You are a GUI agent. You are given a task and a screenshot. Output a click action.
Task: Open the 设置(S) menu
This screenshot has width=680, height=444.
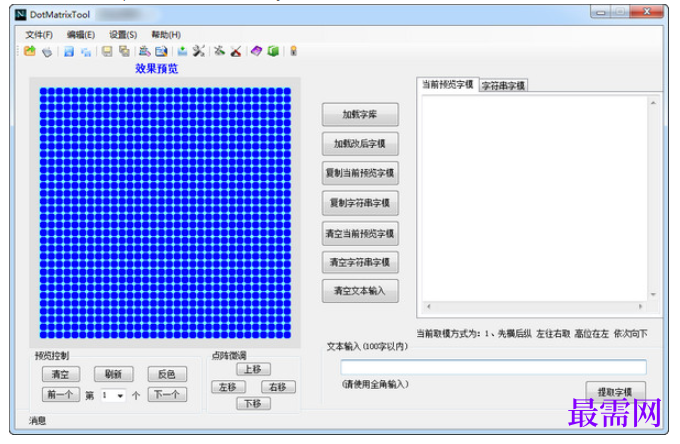point(123,35)
